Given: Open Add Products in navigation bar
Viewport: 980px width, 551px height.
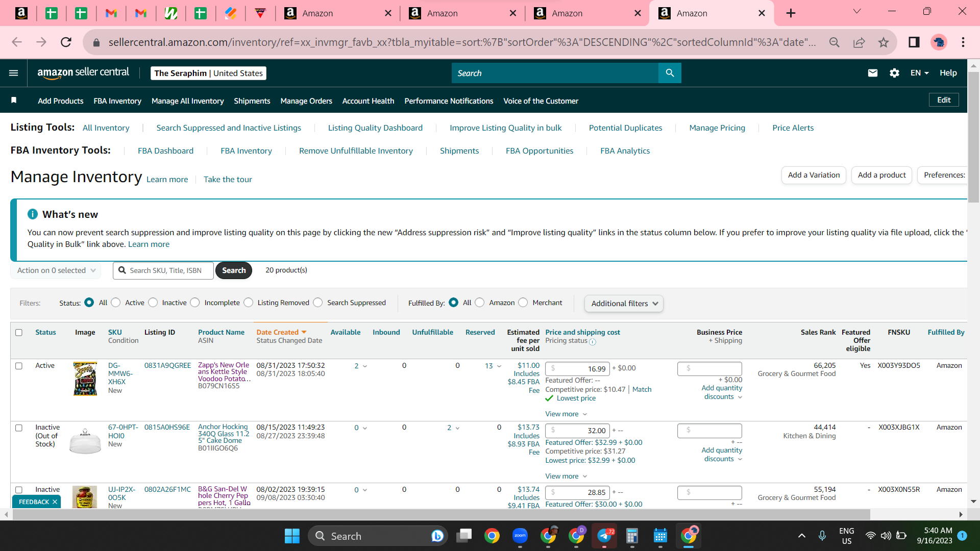Looking at the screenshot, I should [60, 101].
